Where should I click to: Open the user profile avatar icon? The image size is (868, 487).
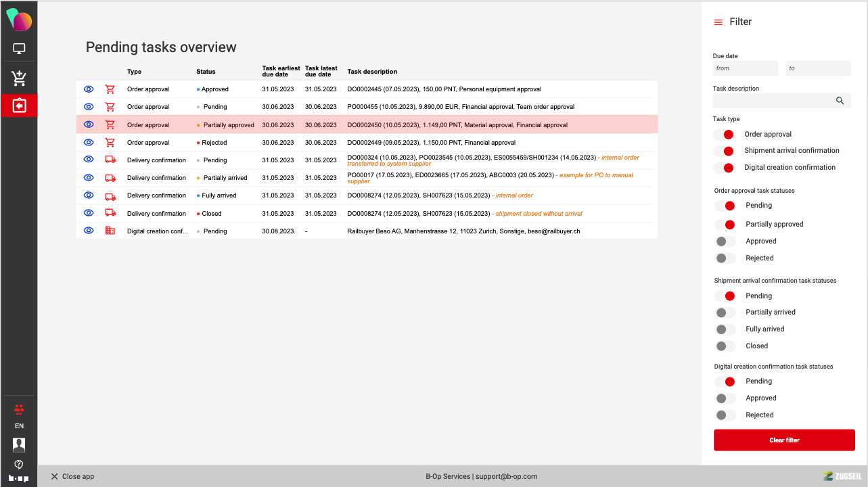click(x=19, y=444)
